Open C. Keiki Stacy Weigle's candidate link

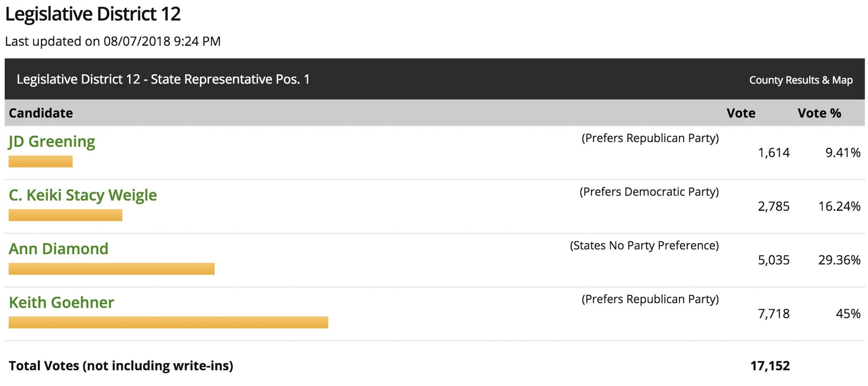[x=83, y=195]
